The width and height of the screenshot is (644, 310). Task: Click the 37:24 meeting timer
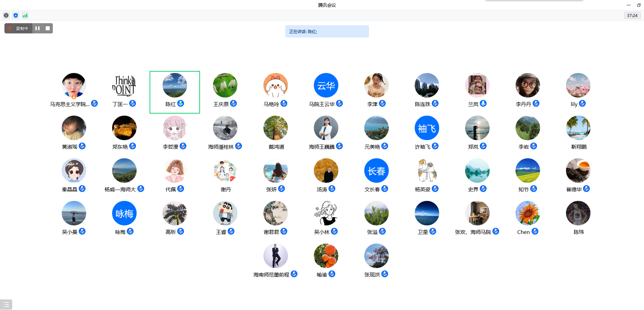[x=632, y=15]
